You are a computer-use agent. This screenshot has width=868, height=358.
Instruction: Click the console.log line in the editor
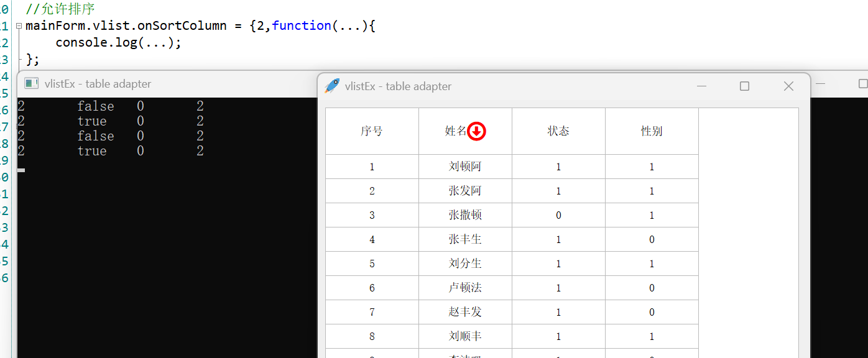pos(118,43)
